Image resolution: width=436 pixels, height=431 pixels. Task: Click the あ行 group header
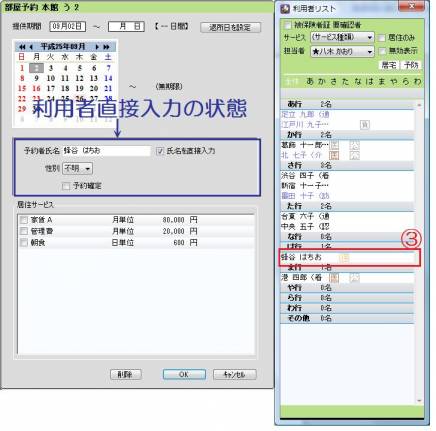pos(347,104)
